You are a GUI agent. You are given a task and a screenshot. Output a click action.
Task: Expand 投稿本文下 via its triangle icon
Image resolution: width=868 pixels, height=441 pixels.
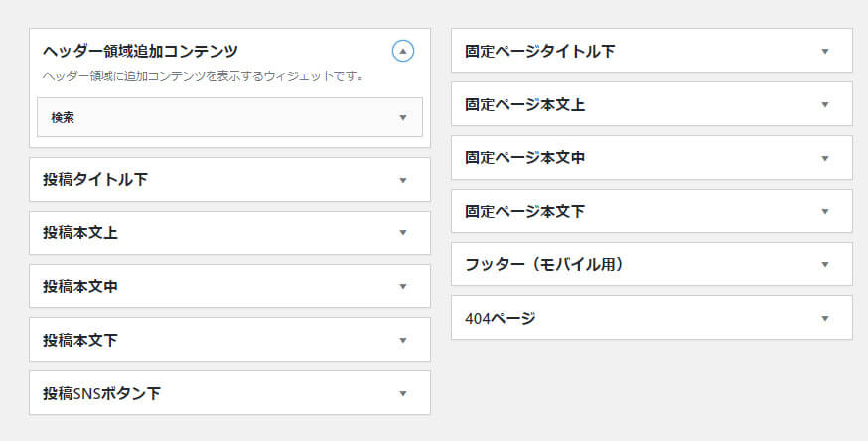point(403,341)
